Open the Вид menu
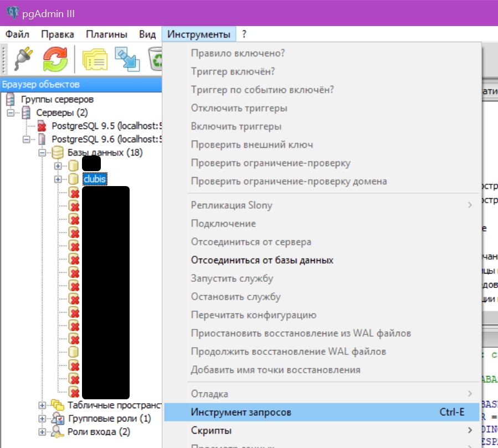The image size is (498, 448). (x=147, y=34)
